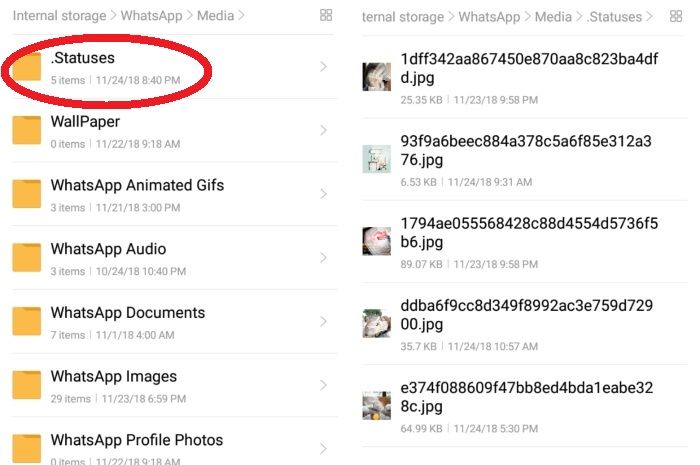Click the "WhatsApp Animated Gifs" folder name
Viewport: 700px width, 465px height.
[137, 185]
